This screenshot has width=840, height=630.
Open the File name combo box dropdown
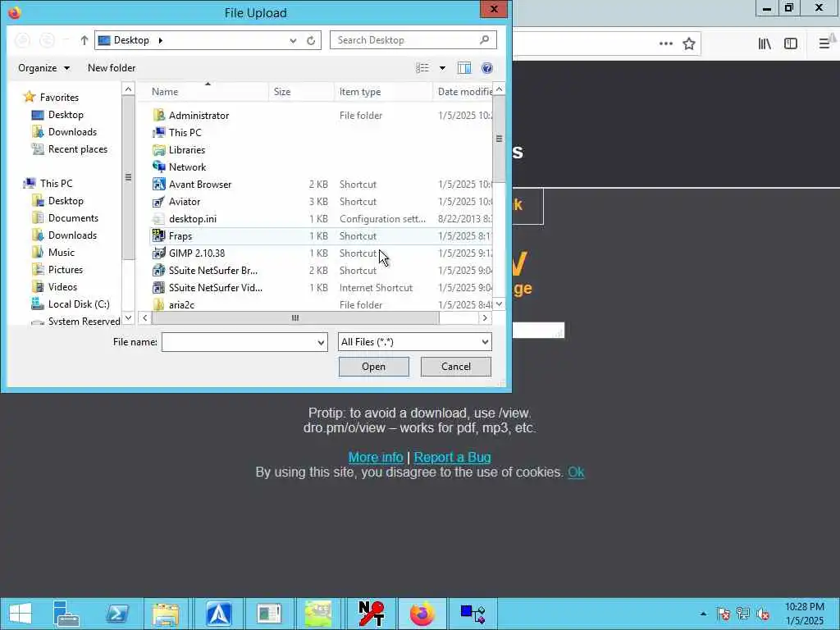(321, 342)
